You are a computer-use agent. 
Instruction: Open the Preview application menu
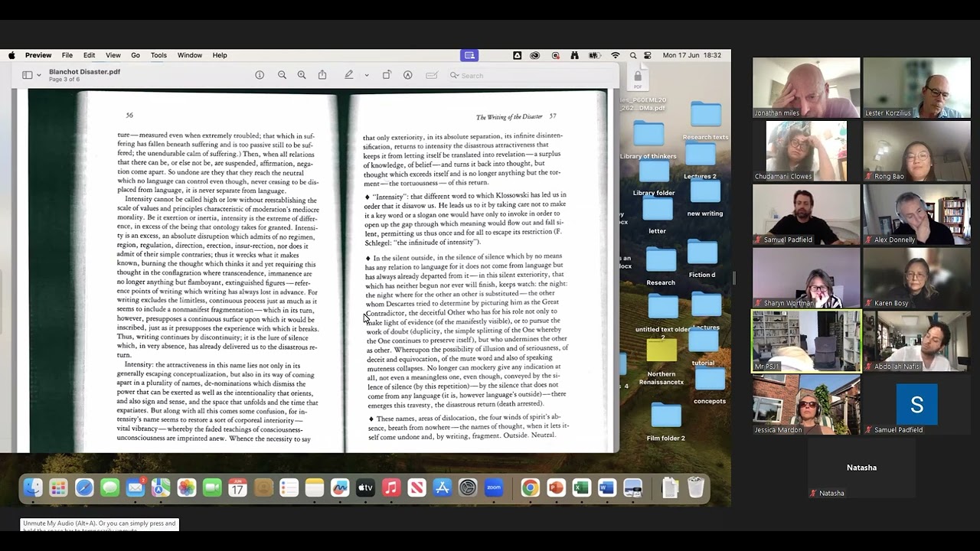point(38,55)
